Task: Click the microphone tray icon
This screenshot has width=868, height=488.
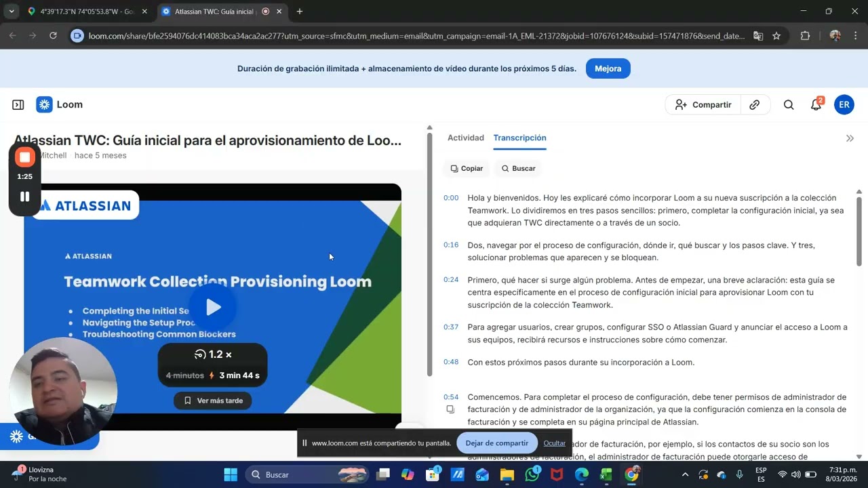Action: pos(740,474)
